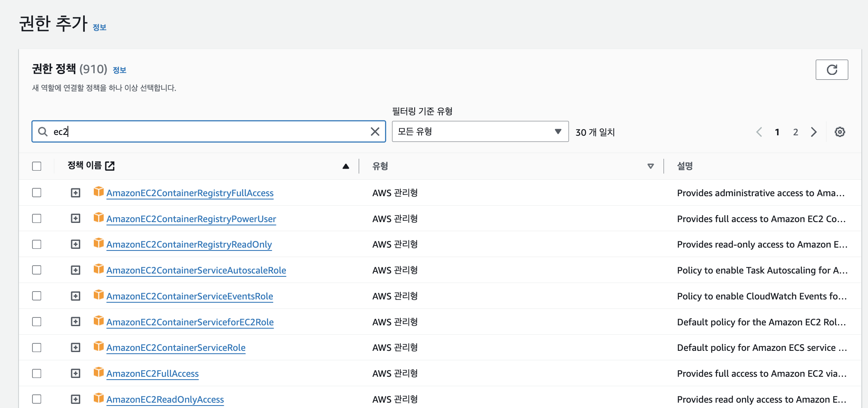Expand AmazonEC2ContainerServiceAutoscaleRole row details
The width and height of the screenshot is (868, 408).
click(75, 270)
